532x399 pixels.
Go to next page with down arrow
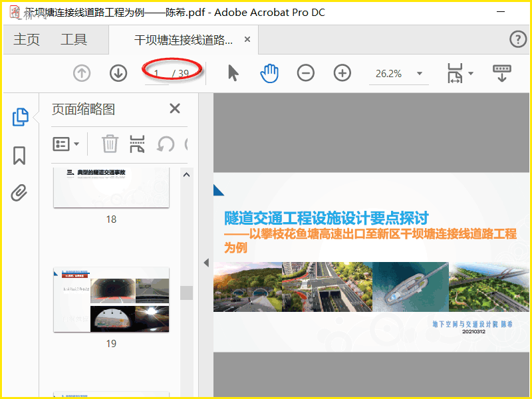tap(118, 73)
